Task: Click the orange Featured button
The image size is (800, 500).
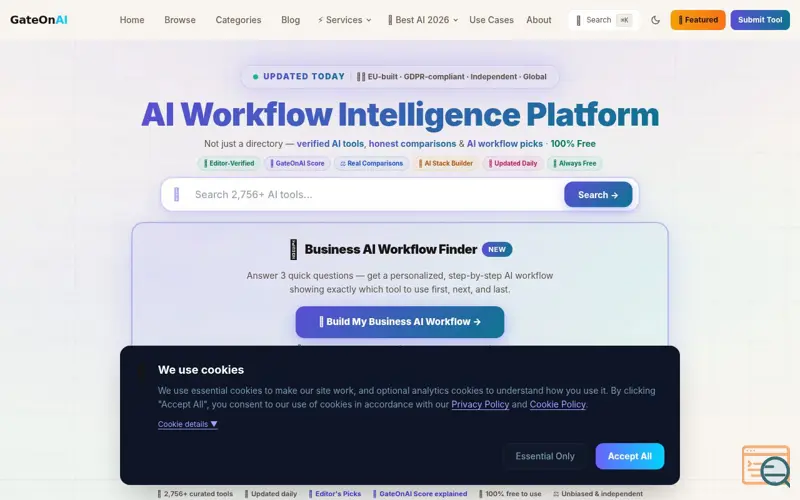Action: point(698,20)
